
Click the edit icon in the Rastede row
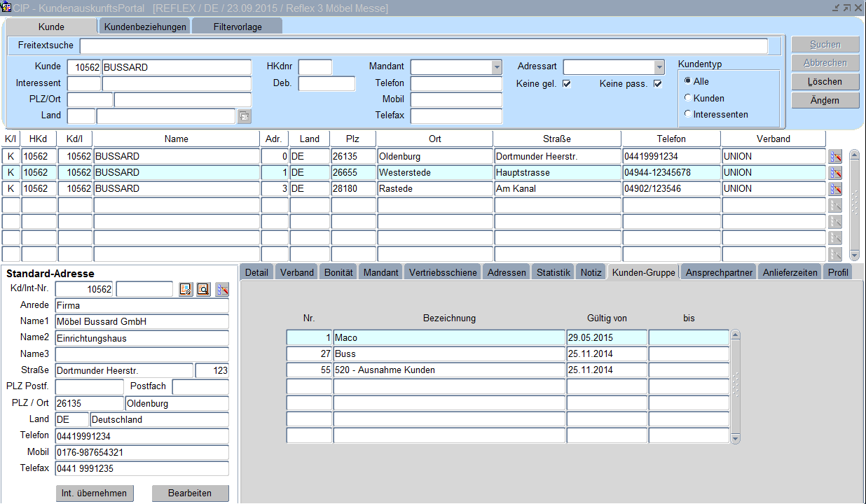[x=834, y=189]
